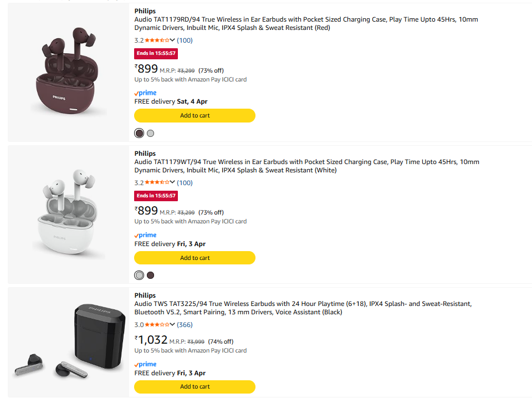This screenshot has height=398, width=532.
Task: Select the white color swatch under red earbuds
Action: coord(151,133)
